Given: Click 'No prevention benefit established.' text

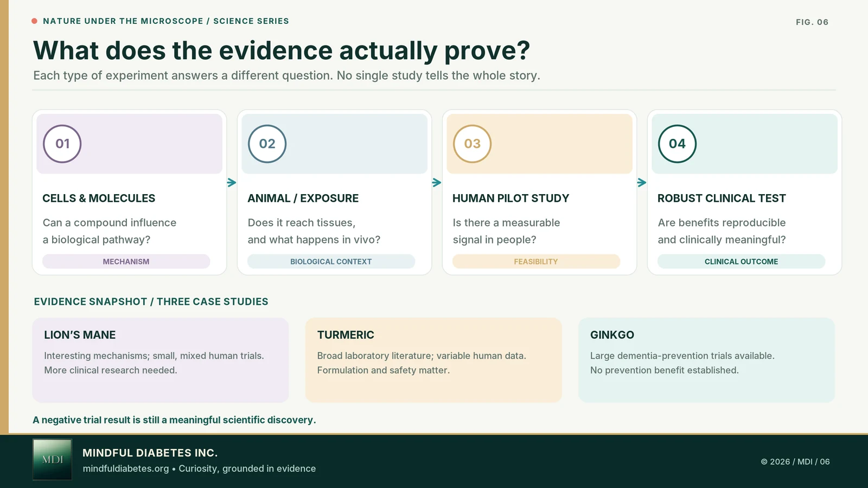Looking at the screenshot, I should pyautogui.click(x=665, y=370).
